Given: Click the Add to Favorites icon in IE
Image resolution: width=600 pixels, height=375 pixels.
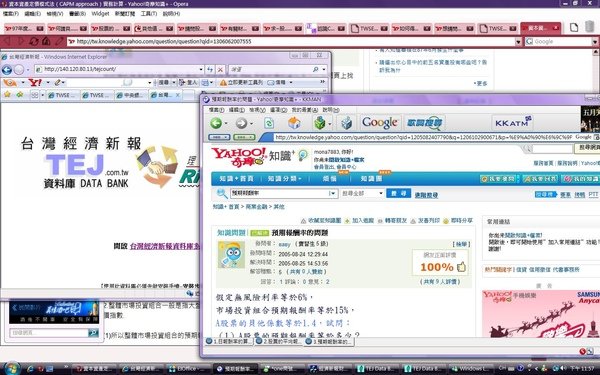Looking at the screenshot, I should 20,95.
